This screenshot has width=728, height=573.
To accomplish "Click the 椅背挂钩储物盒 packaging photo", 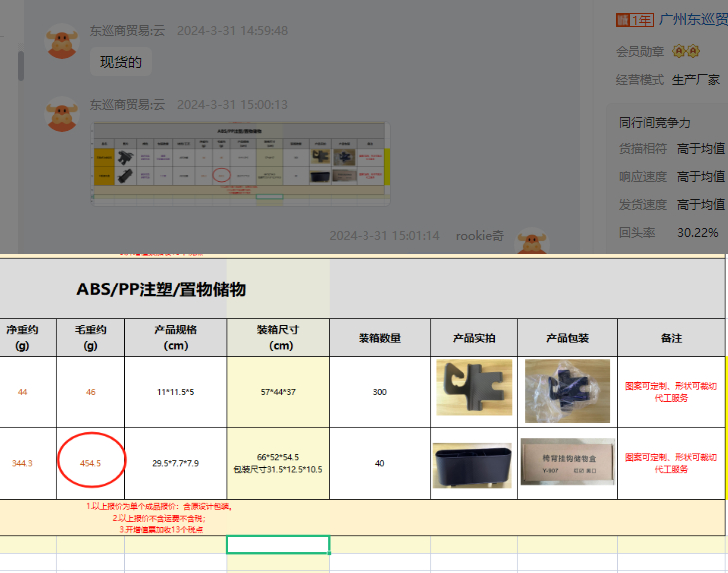I will click(567, 462).
